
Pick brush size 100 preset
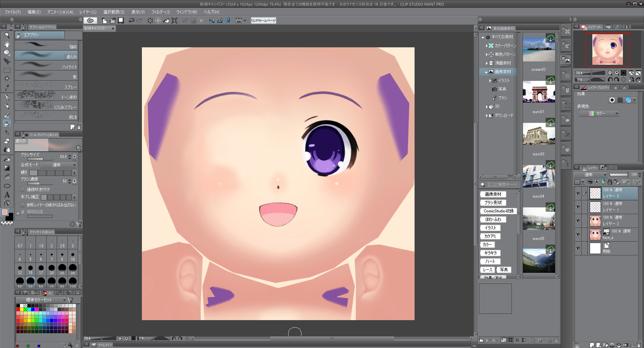73,282
